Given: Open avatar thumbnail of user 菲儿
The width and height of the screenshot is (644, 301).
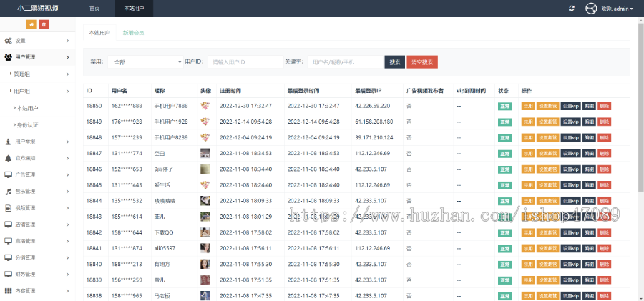Looking at the screenshot, I should point(205,217).
